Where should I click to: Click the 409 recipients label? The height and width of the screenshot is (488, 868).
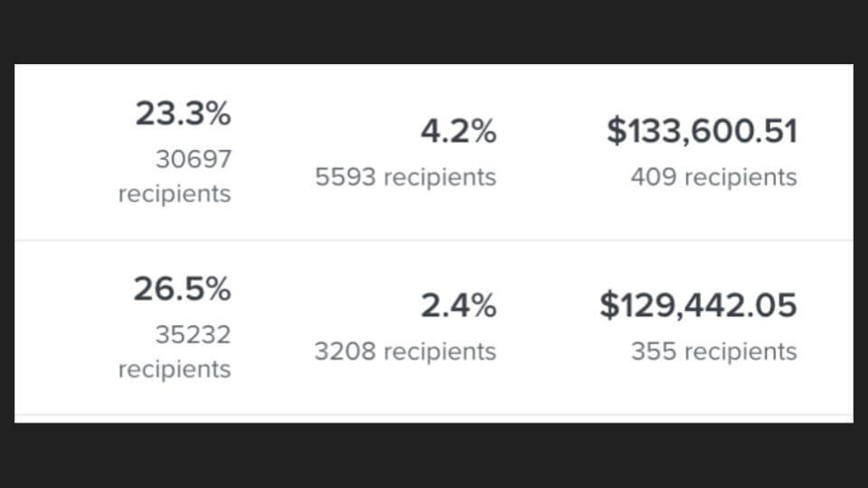[x=713, y=177]
